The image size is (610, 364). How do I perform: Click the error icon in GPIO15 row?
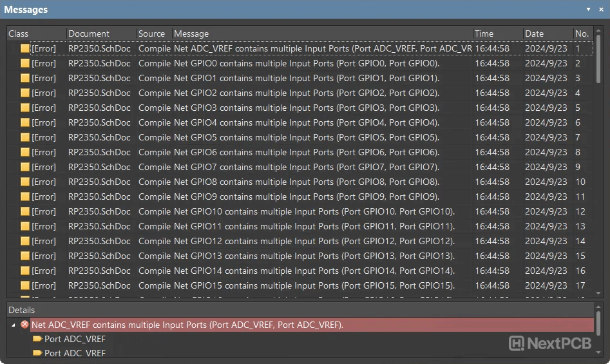tap(25, 285)
